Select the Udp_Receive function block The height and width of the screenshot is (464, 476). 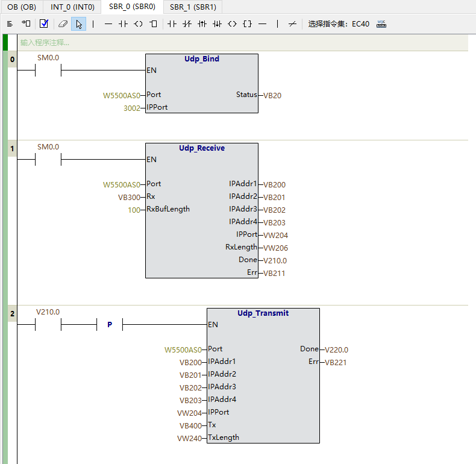pos(202,148)
